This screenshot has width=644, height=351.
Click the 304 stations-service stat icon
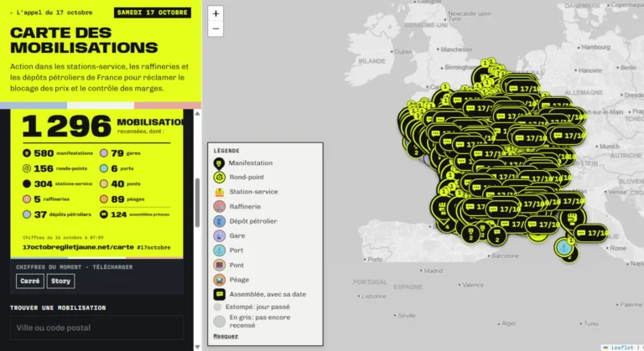[x=27, y=183]
